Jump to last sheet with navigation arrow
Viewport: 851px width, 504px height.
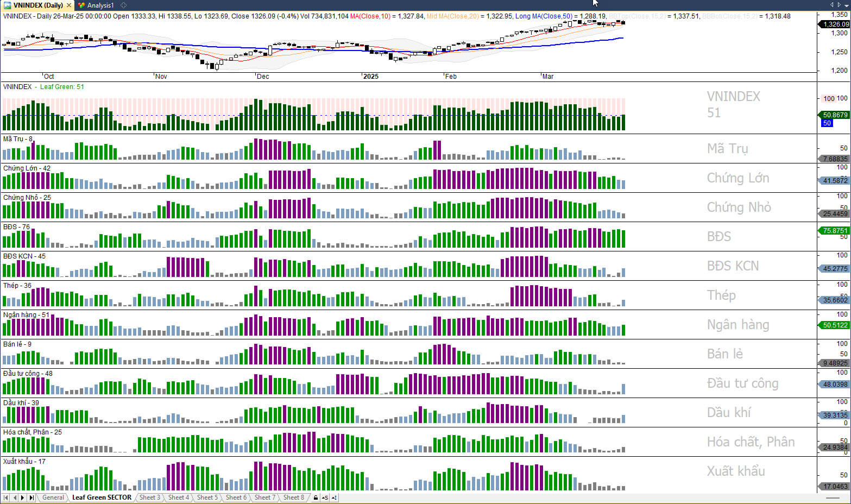tap(31, 497)
